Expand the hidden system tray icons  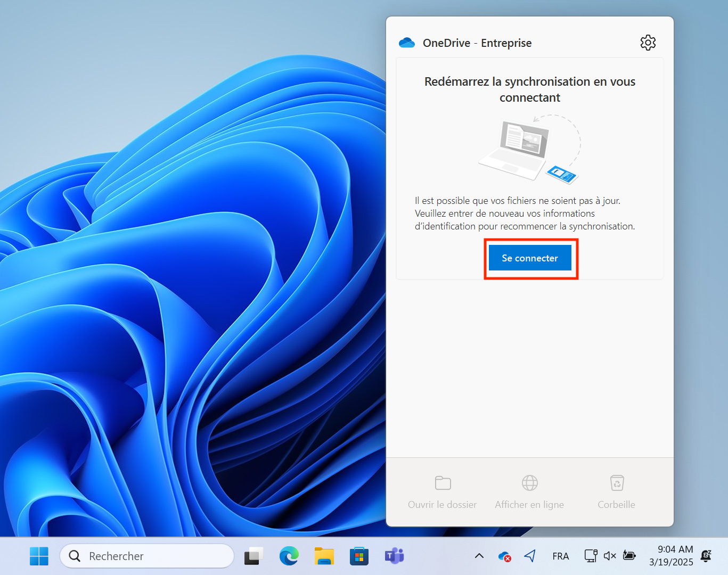(479, 556)
